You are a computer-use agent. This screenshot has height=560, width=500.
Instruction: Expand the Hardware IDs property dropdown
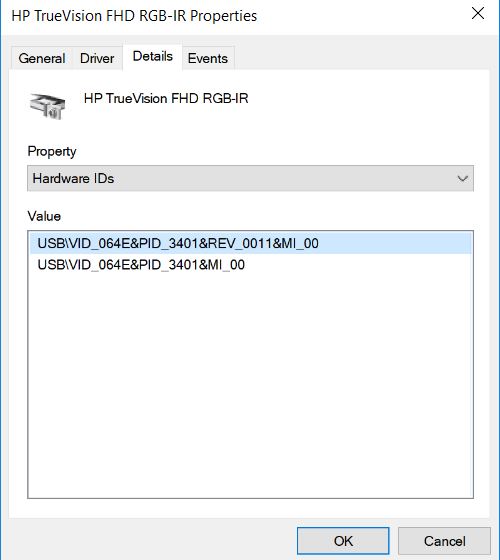tap(250, 178)
